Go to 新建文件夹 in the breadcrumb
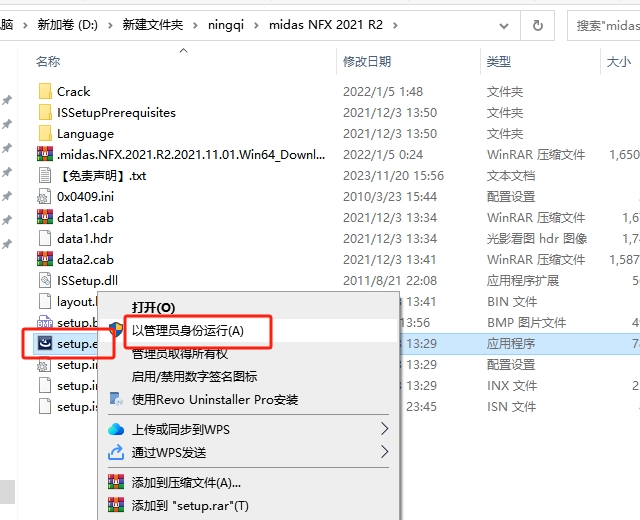This screenshot has width=640, height=520. coord(153,25)
